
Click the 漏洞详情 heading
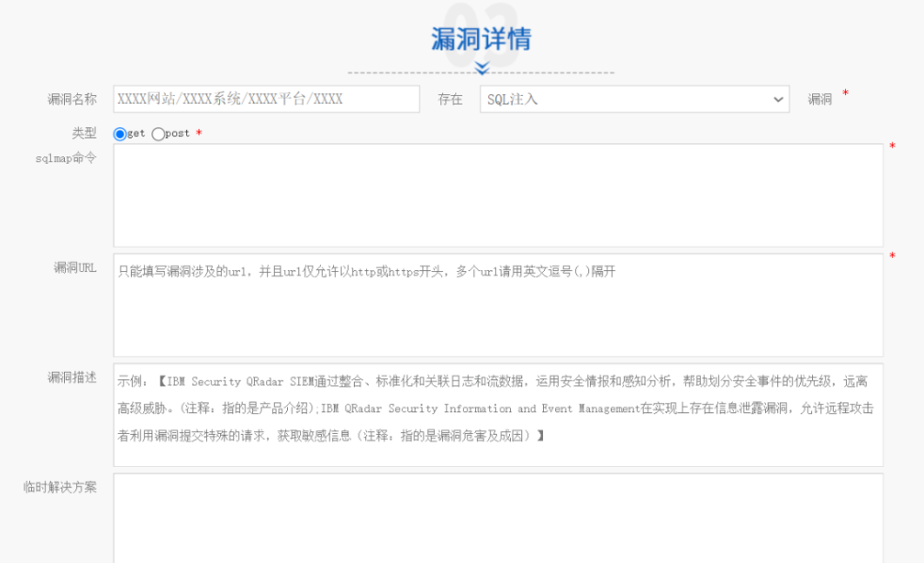[481, 39]
